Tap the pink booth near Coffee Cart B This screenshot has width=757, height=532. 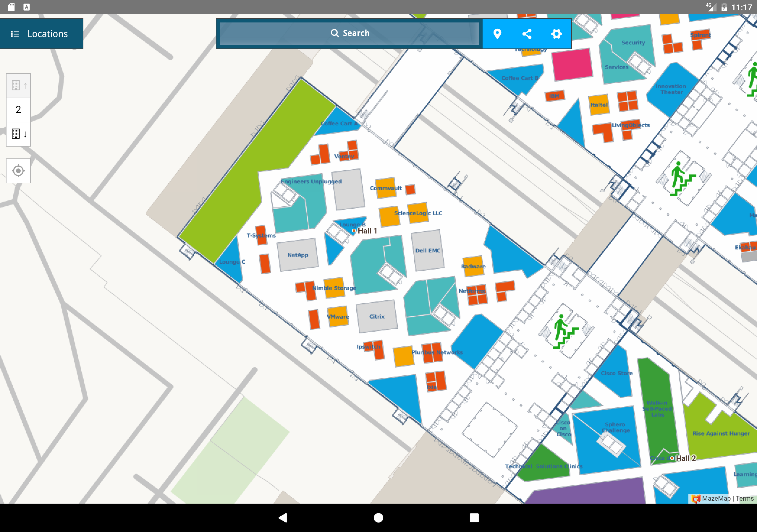point(572,64)
